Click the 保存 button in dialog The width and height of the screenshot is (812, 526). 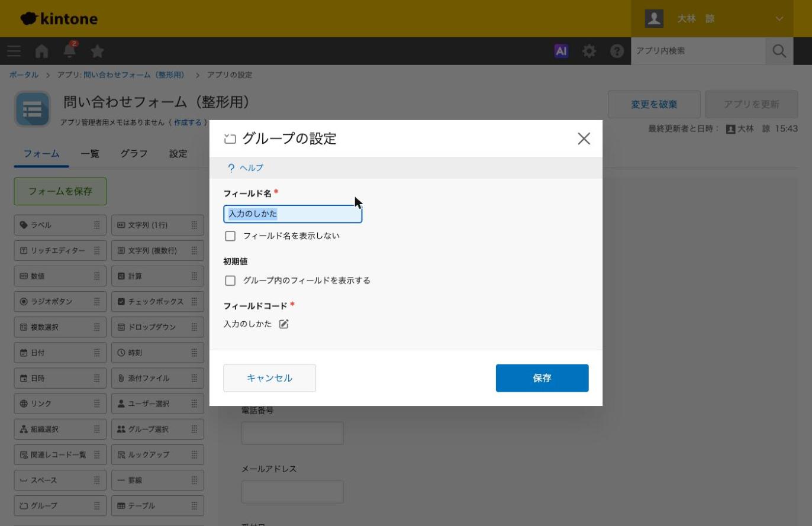542,378
